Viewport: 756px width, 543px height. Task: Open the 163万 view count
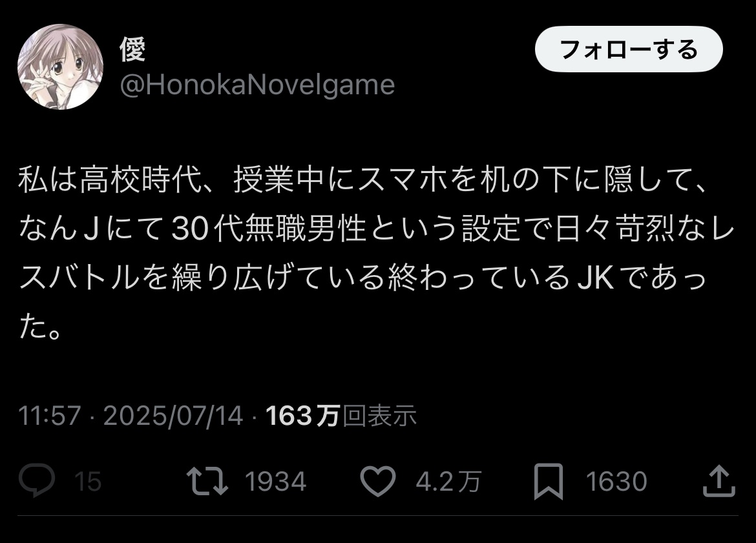tap(303, 415)
